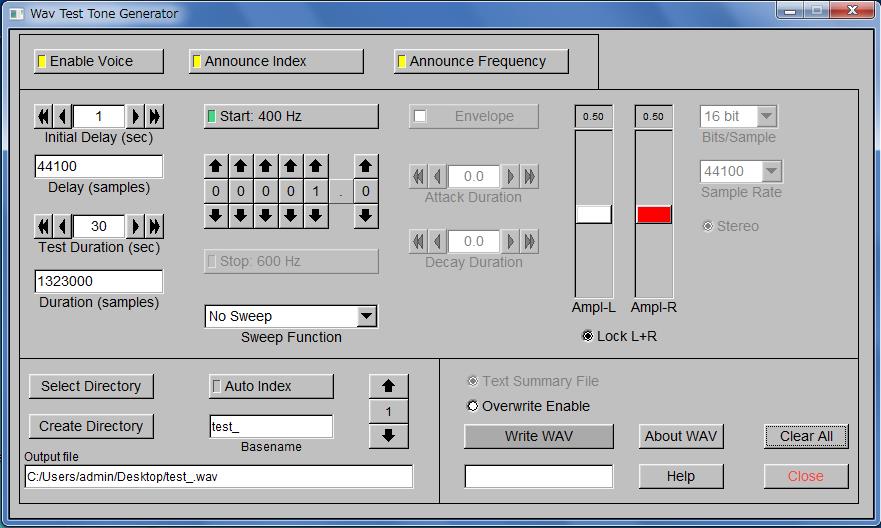The width and height of the screenshot is (881, 528).
Task: Click the Delay (samples) field showing 44100
Action: tap(99, 166)
